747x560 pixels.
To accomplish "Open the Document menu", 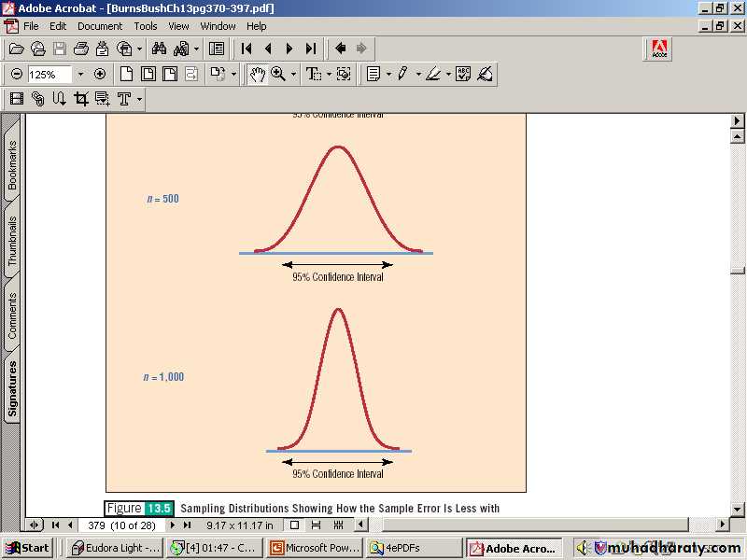I will pos(99,26).
